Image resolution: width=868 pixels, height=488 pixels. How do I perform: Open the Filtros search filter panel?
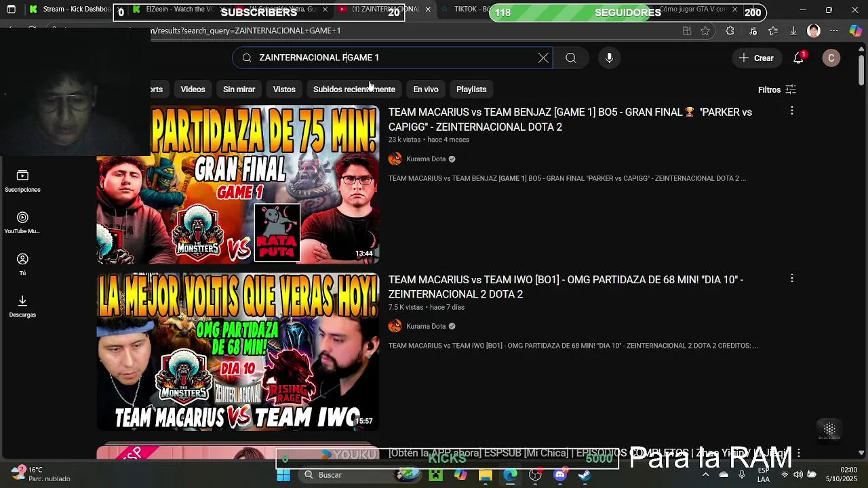(777, 89)
